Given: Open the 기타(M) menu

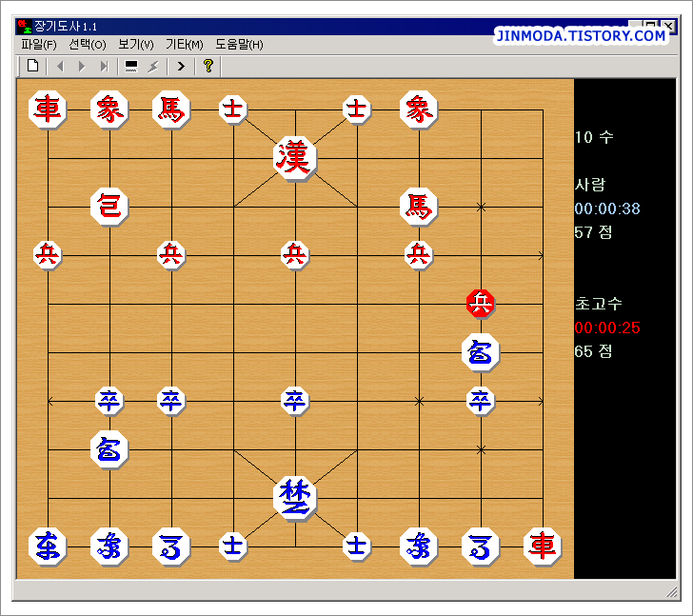Looking at the screenshot, I should pos(184,45).
